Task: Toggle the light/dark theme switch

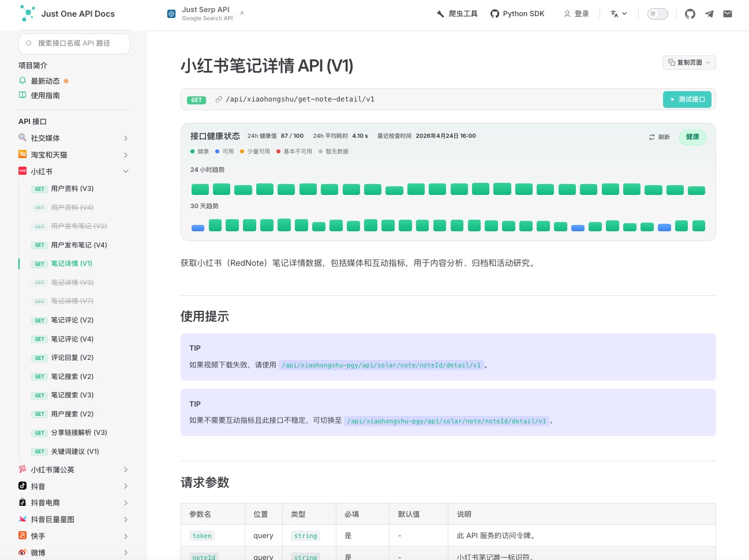Action: click(x=658, y=14)
